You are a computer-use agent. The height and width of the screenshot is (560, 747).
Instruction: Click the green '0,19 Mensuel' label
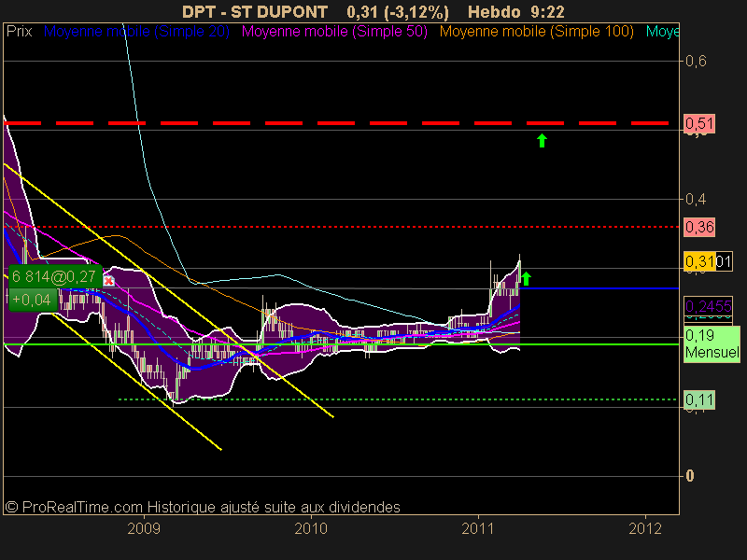pos(712,344)
